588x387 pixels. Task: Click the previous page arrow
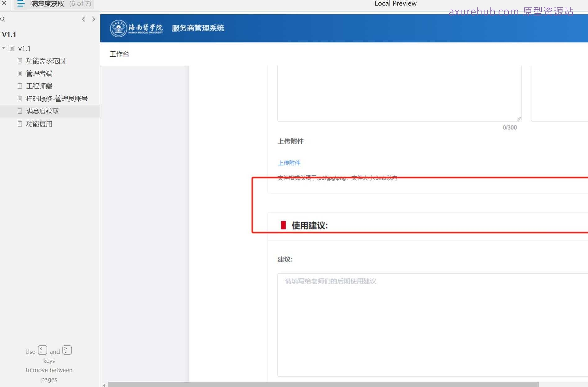coord(83,19)
